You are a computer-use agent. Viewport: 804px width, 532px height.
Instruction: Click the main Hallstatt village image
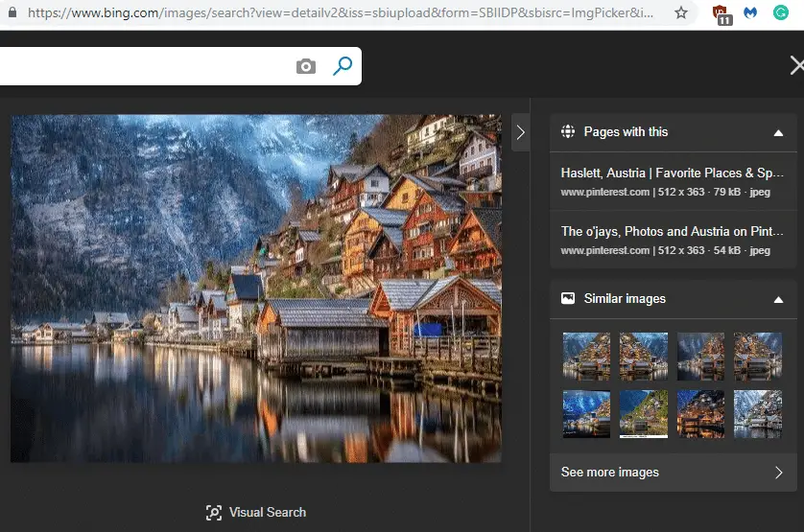pos(256,289)
